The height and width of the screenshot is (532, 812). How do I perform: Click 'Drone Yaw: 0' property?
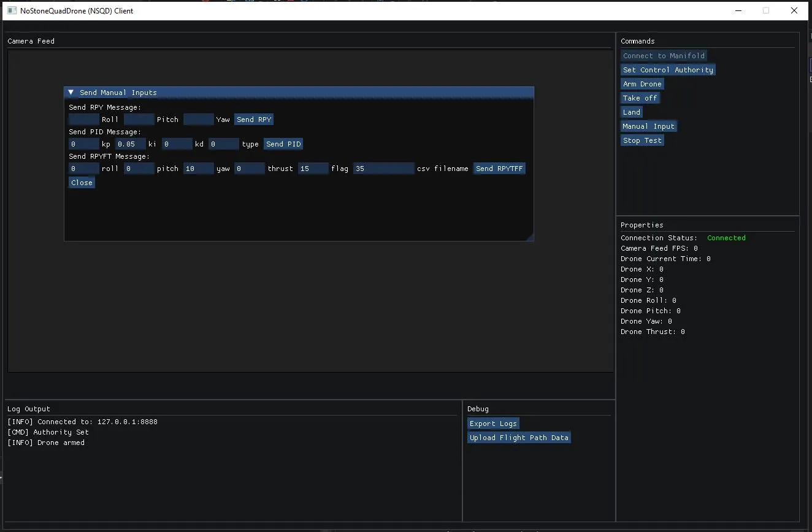tap(646, 321)
